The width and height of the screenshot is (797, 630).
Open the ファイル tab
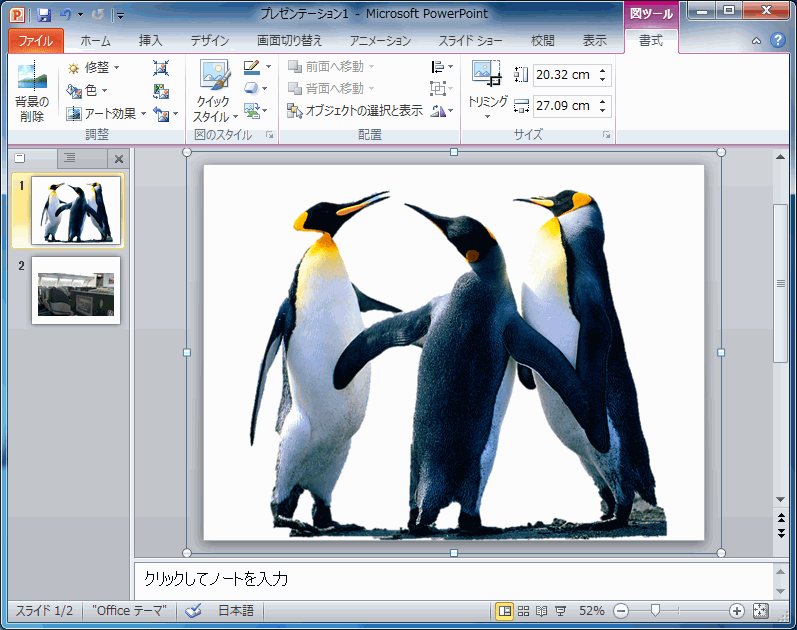point(36,41)
